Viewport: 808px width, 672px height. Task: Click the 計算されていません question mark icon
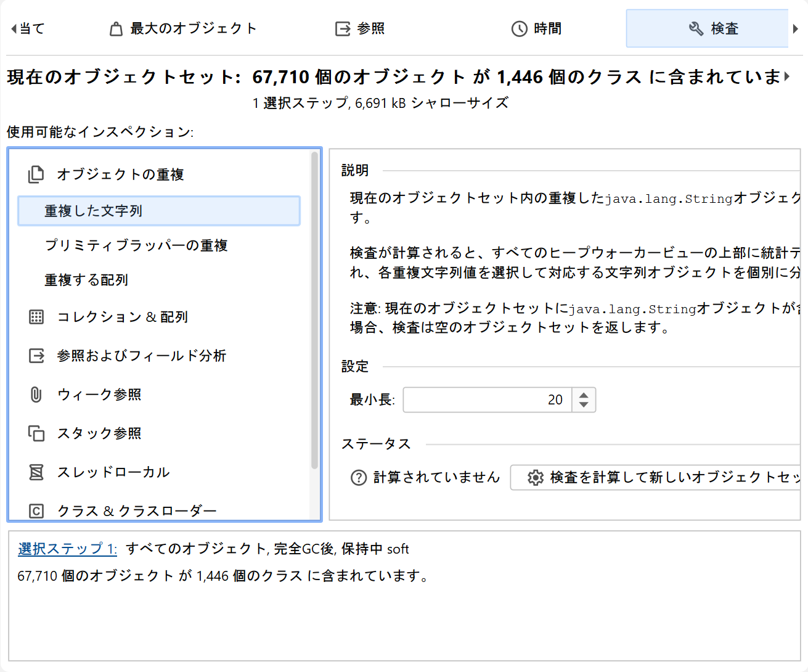[x=359, y=478]
